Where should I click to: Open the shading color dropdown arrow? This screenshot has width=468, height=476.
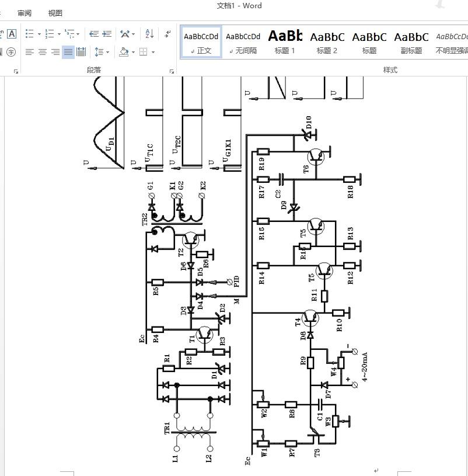134,52
